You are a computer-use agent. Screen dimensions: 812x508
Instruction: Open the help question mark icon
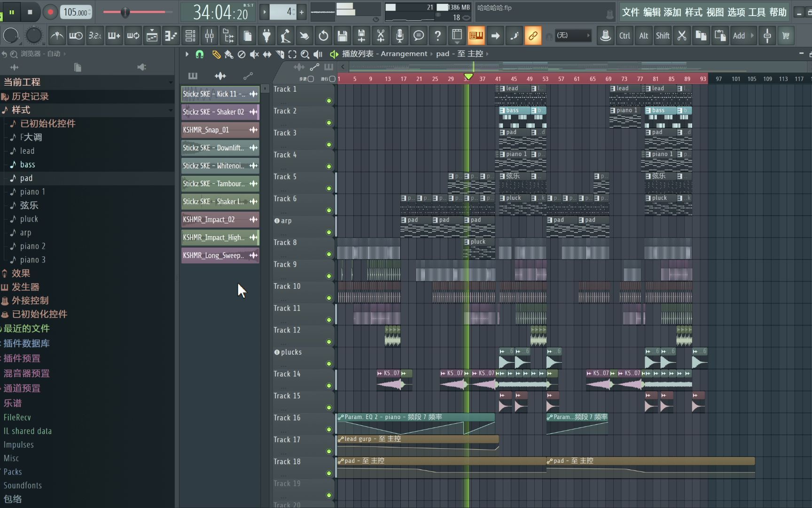437,36
